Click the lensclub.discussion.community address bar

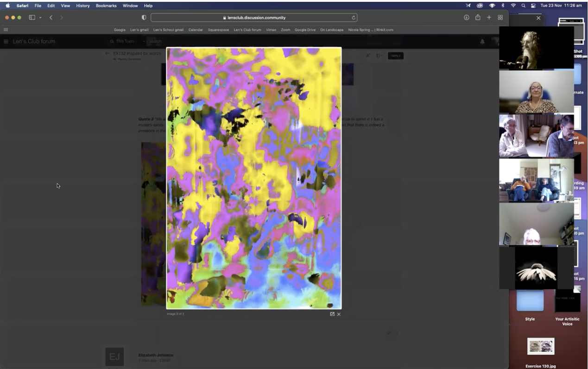pyautogui.click(x=254, y=18)
